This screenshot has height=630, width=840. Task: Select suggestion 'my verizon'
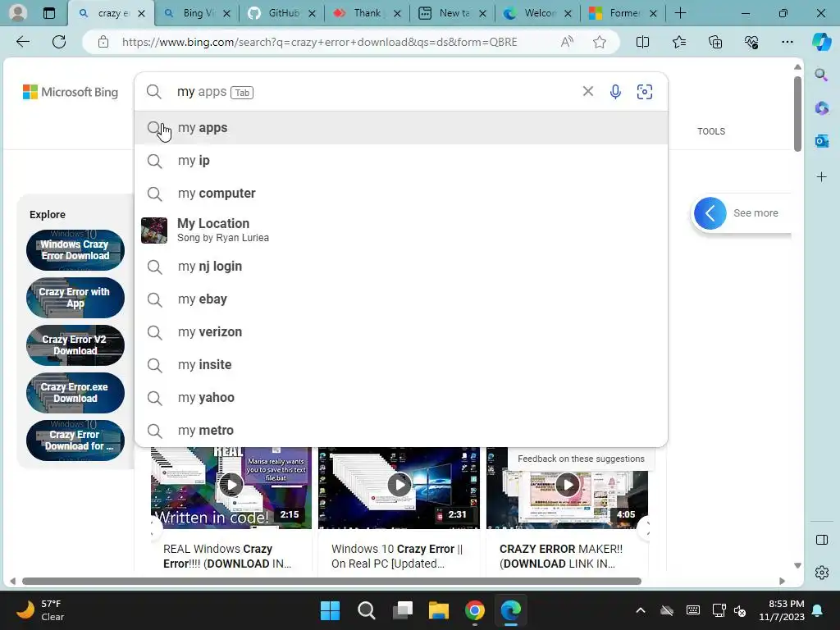(401, 332)
